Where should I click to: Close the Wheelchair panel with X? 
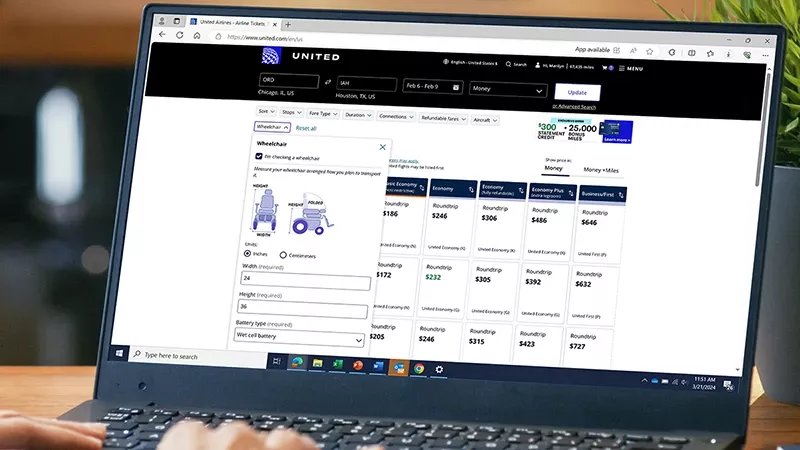click(382, 147)
